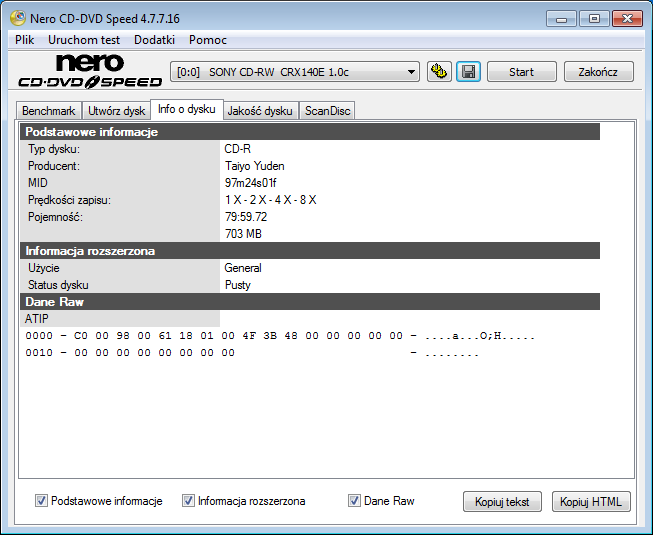Toggle Dane Raw checkbox
The height and width of the screenshot is (535, 653).
[354, 500]
